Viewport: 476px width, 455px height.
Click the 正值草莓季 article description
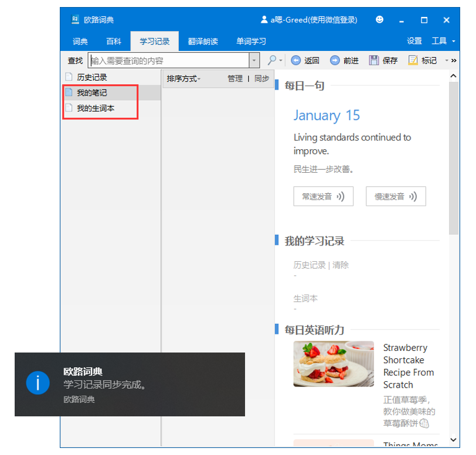[409, 411]
